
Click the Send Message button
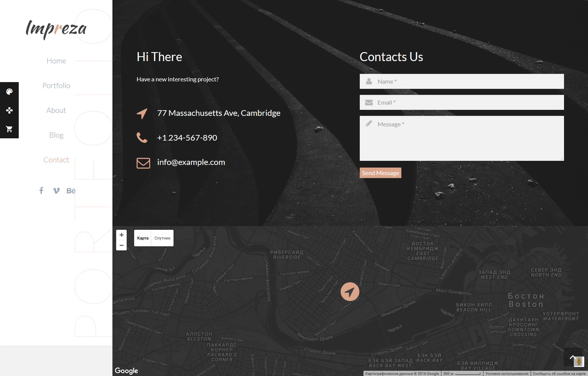380,173
